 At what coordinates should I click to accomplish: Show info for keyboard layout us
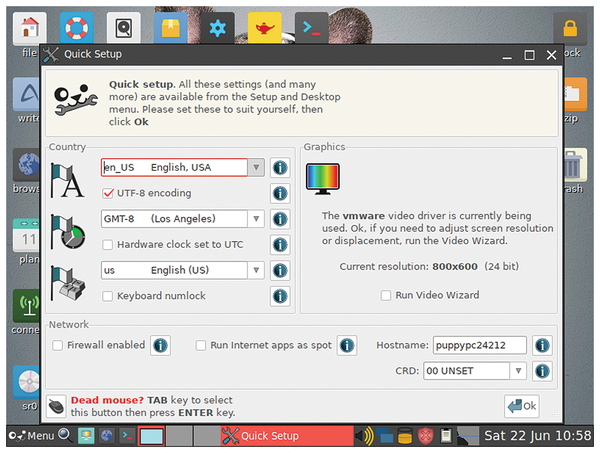(280, 270)
